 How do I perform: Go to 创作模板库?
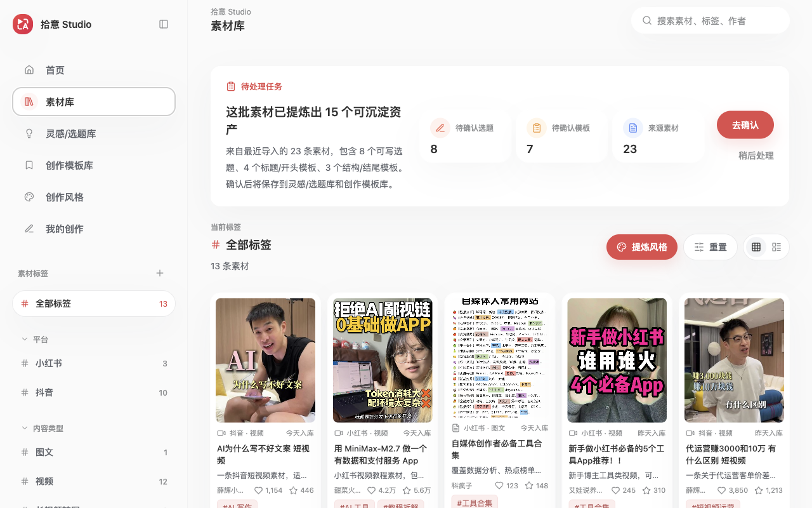coord(94,165)
